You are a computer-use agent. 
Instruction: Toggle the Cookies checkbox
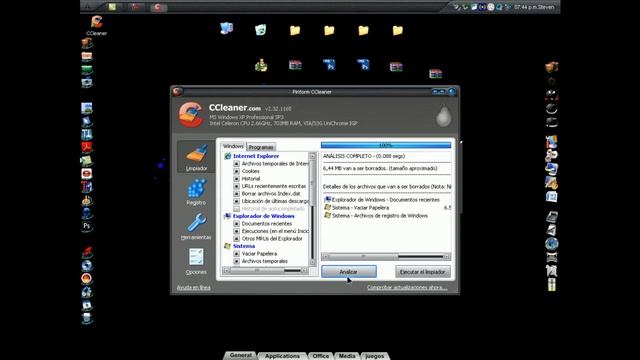coord(236,171)
